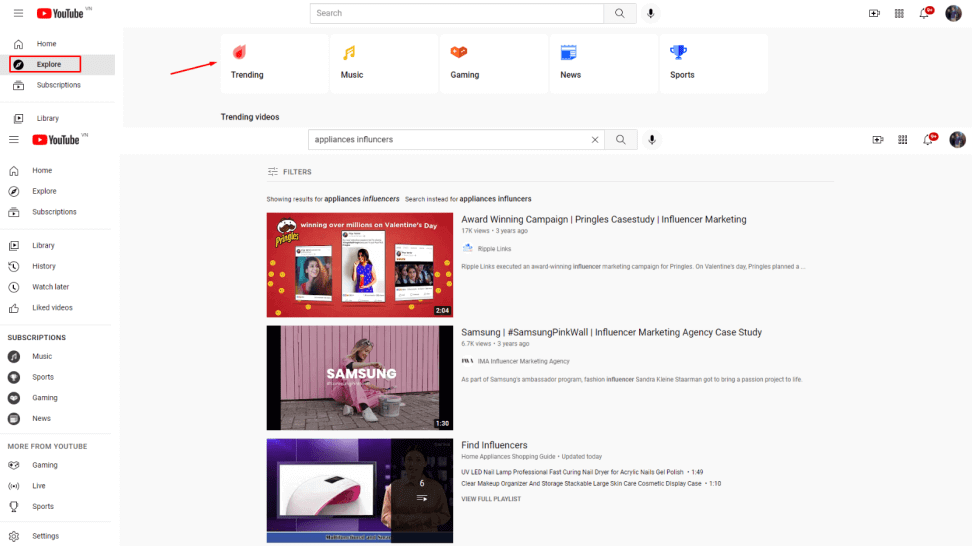Click the Create video icon in the top header
Image resolution: width=972 pixels, height=546 pixels.
[874, 13]
